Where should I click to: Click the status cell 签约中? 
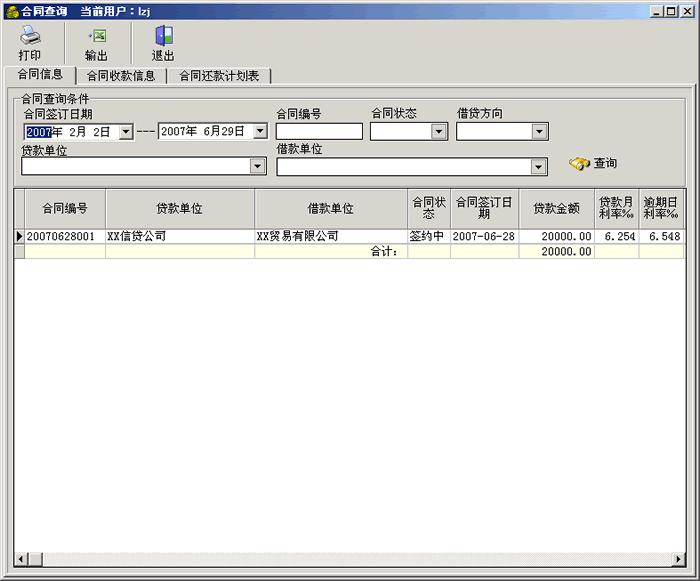point(429,236)
